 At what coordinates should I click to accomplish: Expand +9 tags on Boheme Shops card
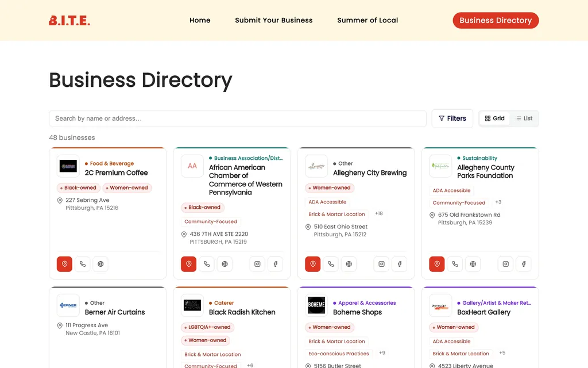point(382,353)
